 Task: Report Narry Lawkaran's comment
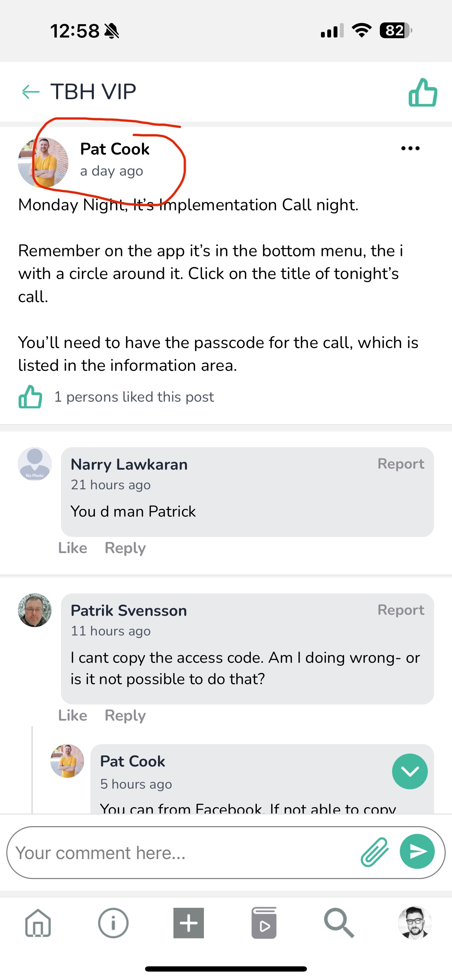pos(400,464)
